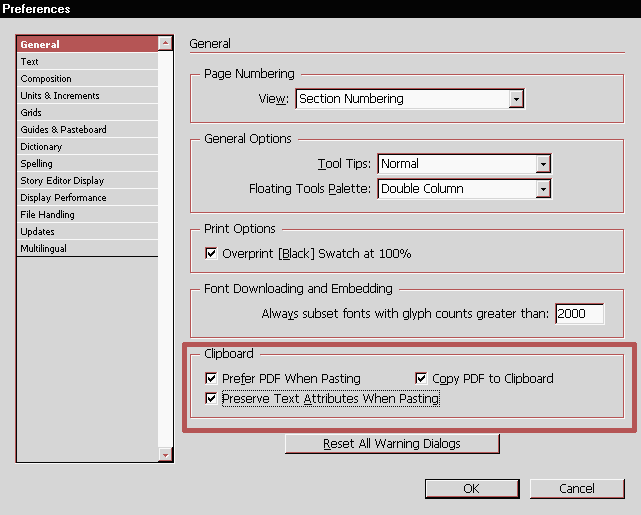
Task: Go to File Handling preferences
Action: click(87, 215)
